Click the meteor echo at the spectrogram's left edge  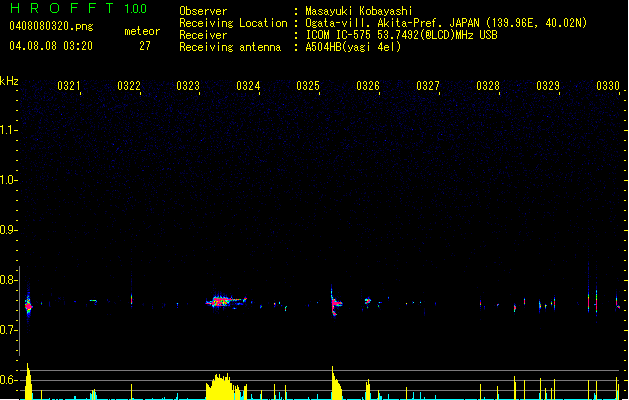[x=28, y=306]
